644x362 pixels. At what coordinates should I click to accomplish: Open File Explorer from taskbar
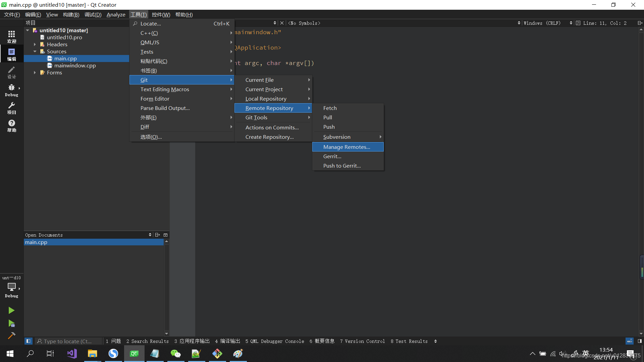tap(92, 353)
